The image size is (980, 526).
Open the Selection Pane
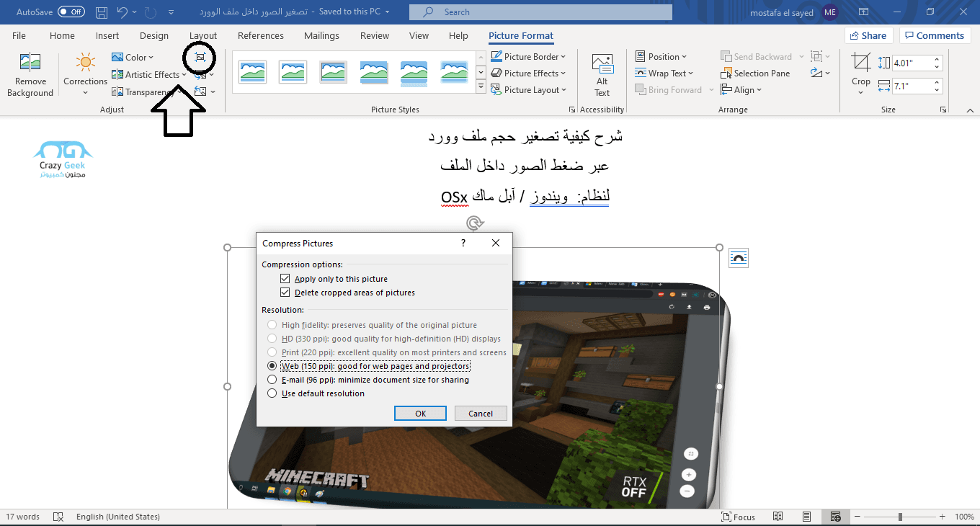coord(755,73)
